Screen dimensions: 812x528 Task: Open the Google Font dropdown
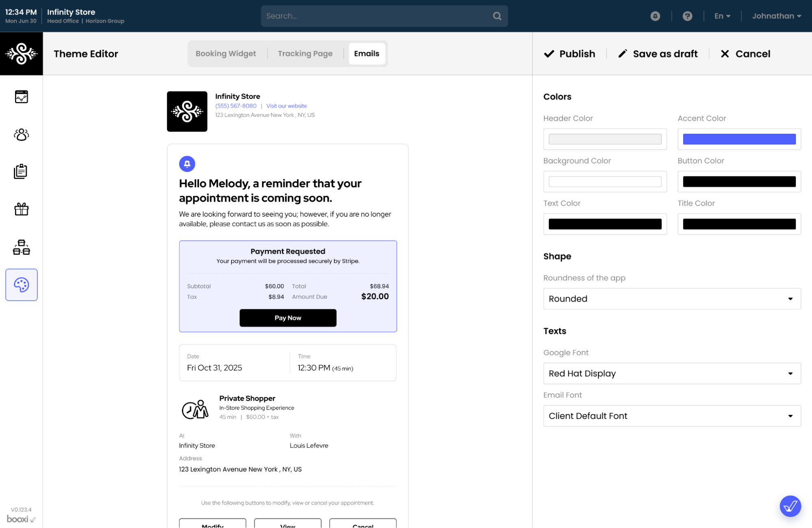pos(671,374)
